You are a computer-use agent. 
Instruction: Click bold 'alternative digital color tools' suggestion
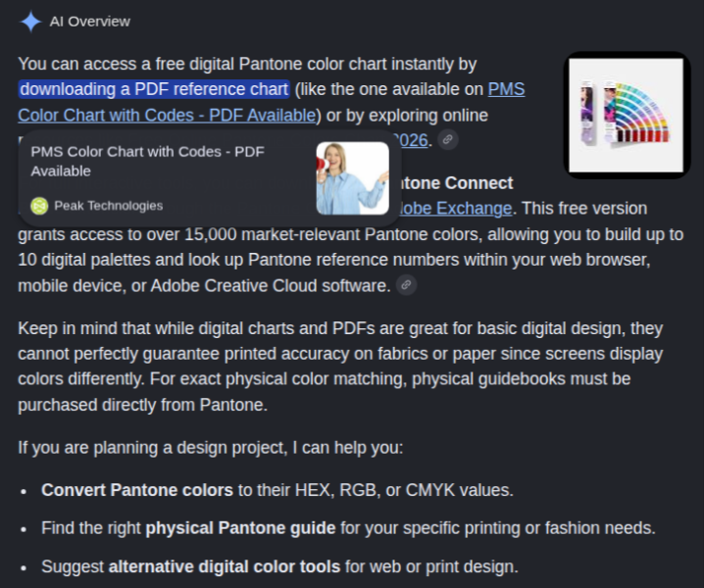[225, 566]
